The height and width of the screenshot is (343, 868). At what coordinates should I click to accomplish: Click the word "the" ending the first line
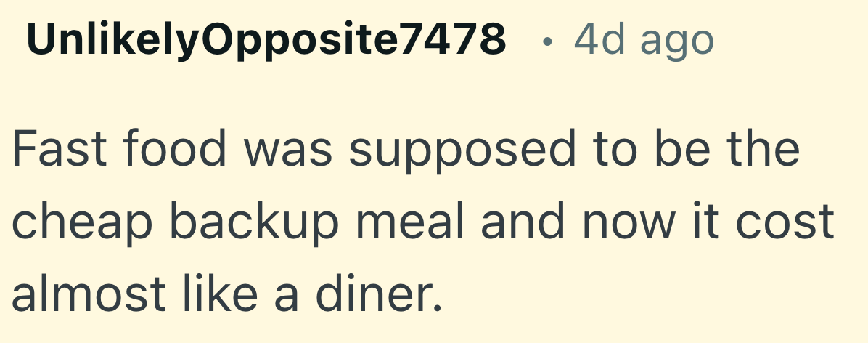click(763, 148)
